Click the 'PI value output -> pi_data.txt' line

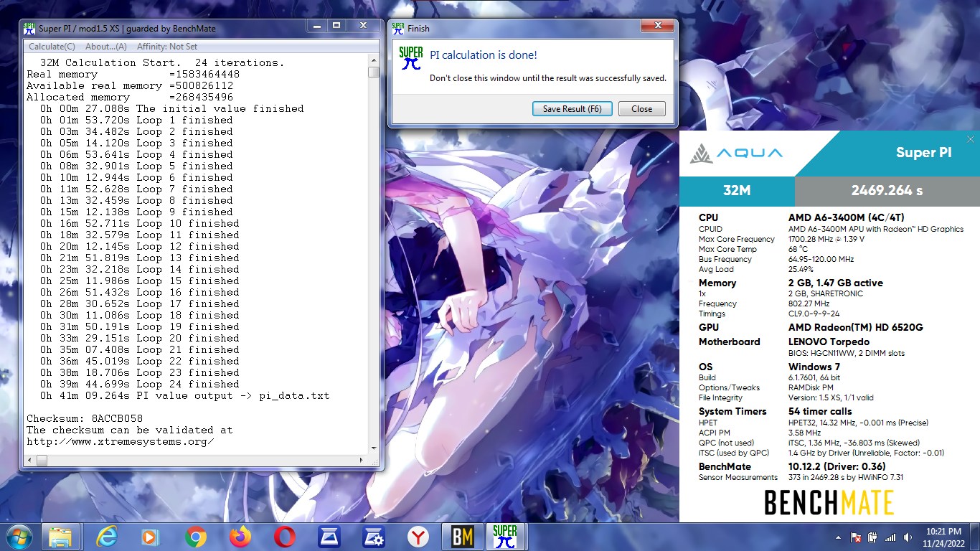[x=185, y=395]
